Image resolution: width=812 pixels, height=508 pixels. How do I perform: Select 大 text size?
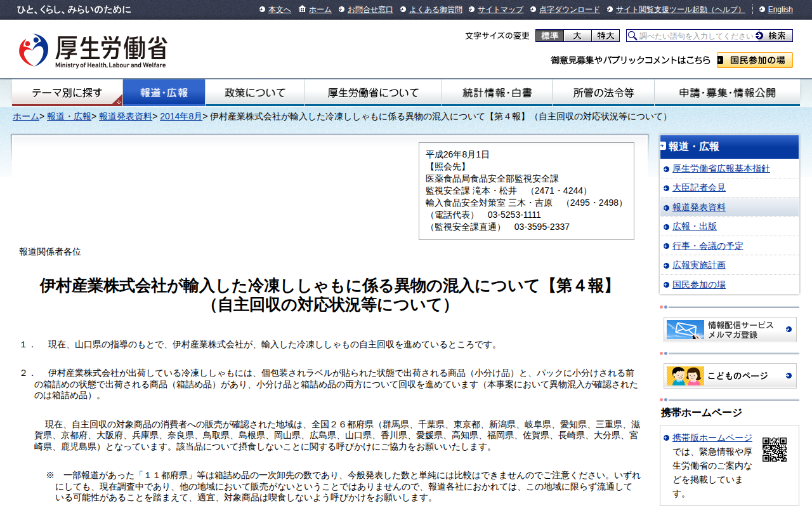coord(577,36)
